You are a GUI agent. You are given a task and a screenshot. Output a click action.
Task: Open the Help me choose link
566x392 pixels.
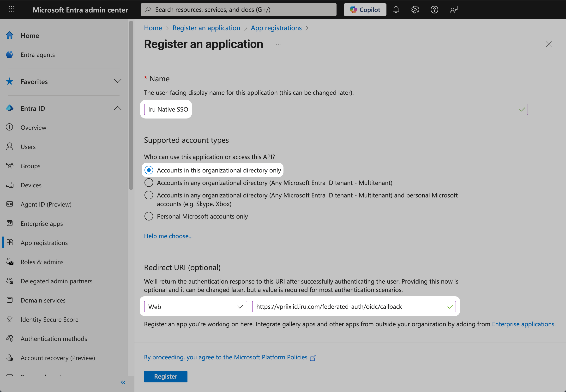[x=168, y=236]
